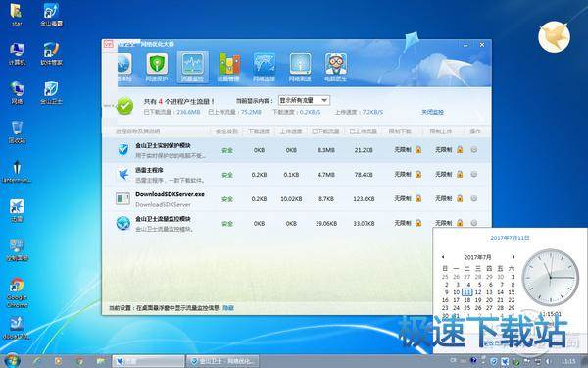Open the 电脑医生 doctor tool
The height and width of the screenshot is (368, 588).
click(335, 68)
